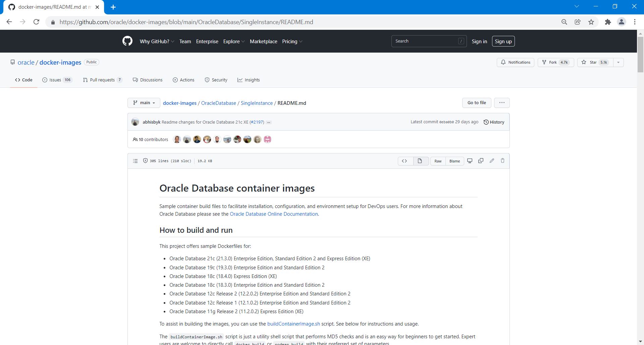Copy raw contents using the copy icon
This screenshot has width=644, height=345.
point(481,161)
